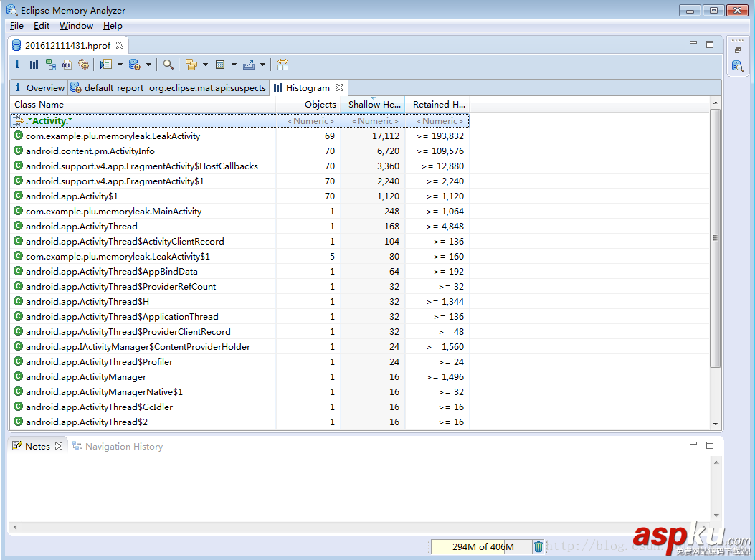Open the Window menu

coord(76,26)
